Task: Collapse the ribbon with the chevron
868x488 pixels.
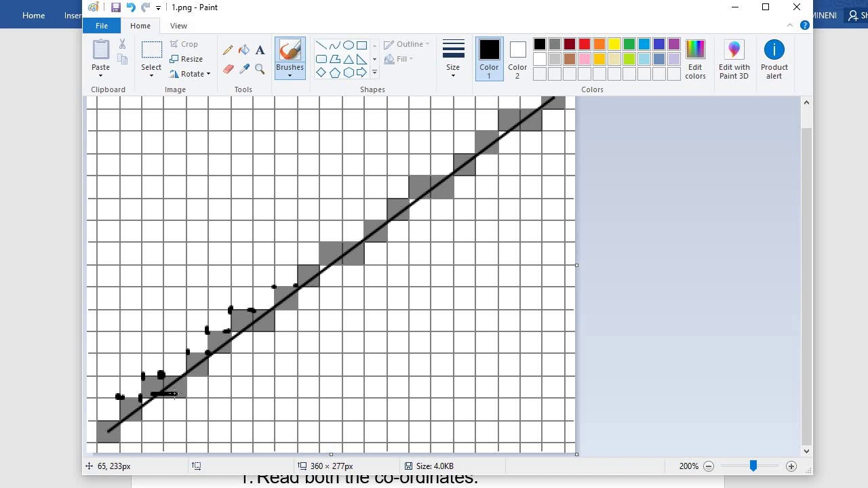Action: 790,26
